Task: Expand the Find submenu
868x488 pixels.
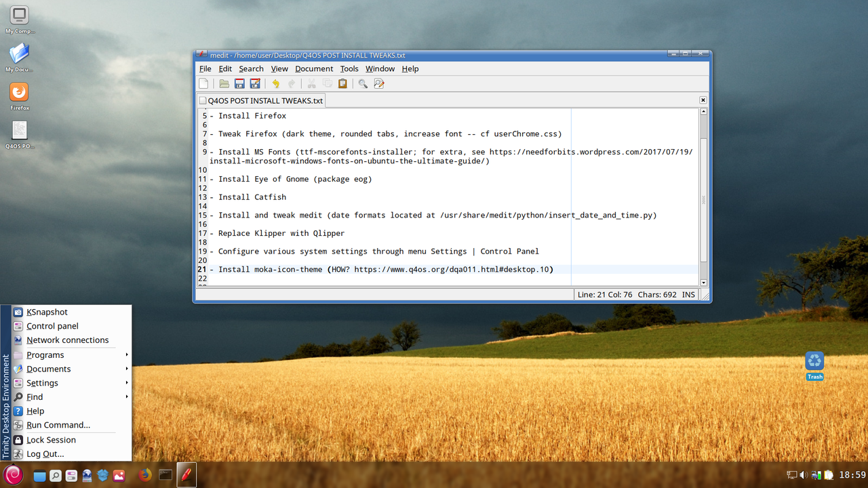Action: click(72, 397)
